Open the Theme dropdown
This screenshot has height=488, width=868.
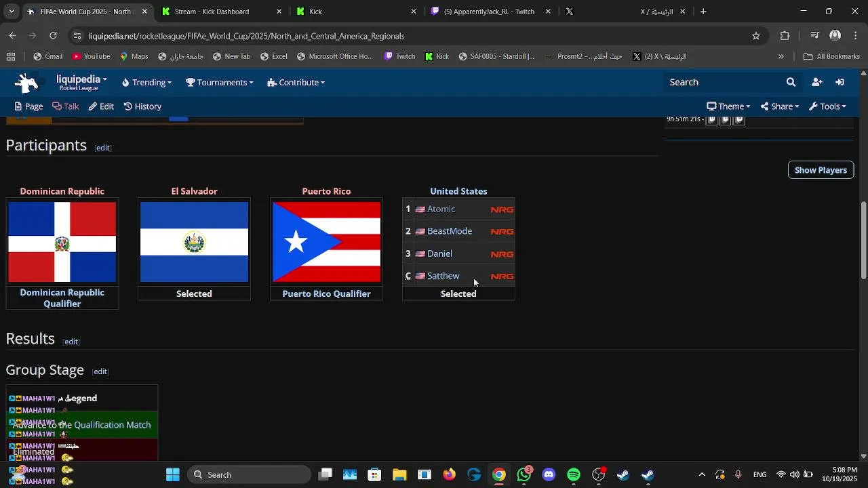click(x=728, y=106)
